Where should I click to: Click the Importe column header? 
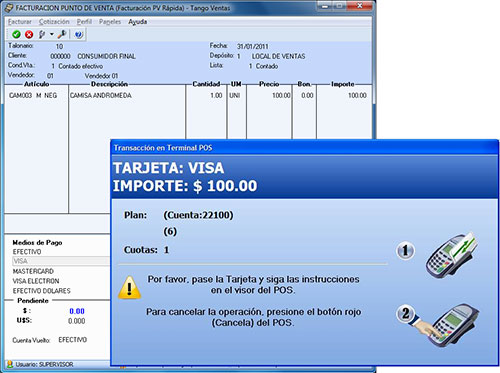coord(343,84)
